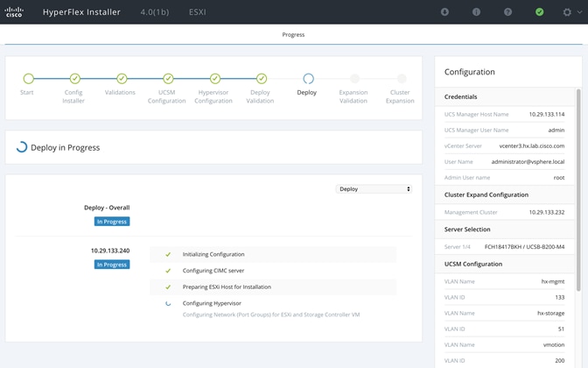
Task: Click the Configuring CIMC server step text
Action: (213, 271)
